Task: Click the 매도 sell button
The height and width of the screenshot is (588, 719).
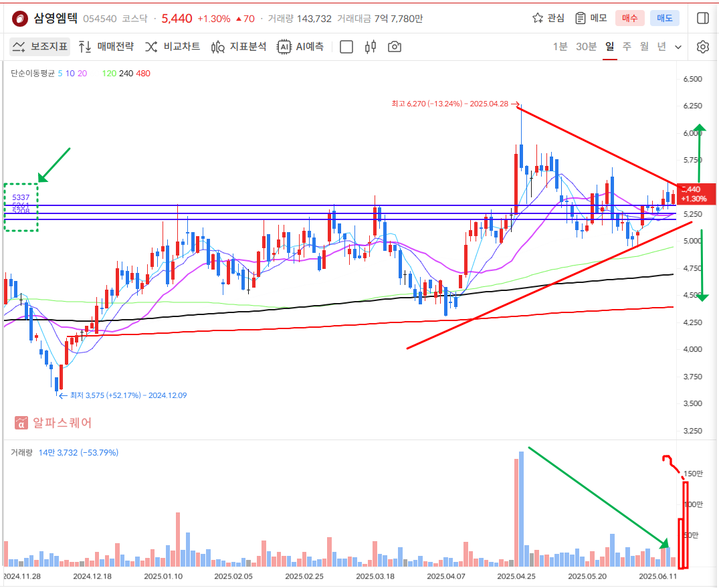Action: [664, 18]
